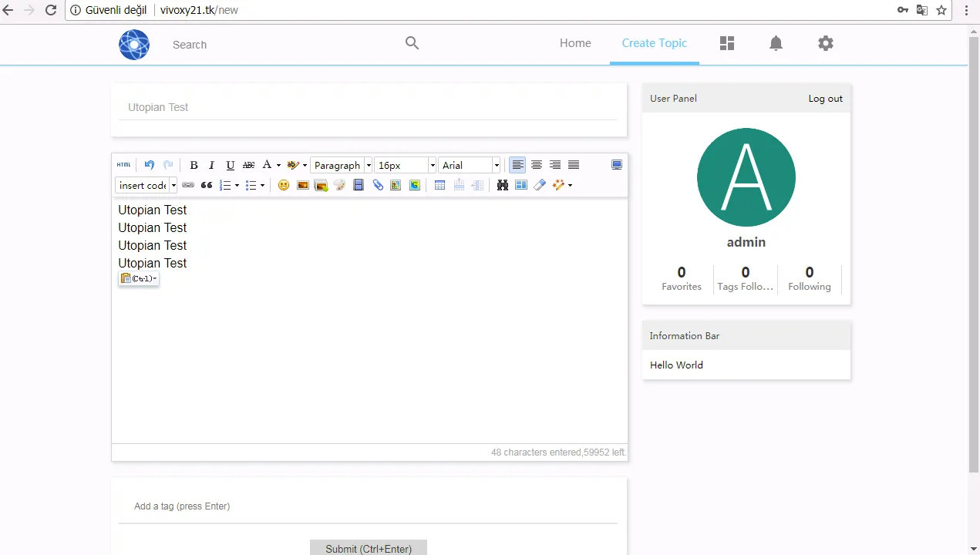The image size is (980, 555).
Task: Insert multiple images
Action: 321,185
